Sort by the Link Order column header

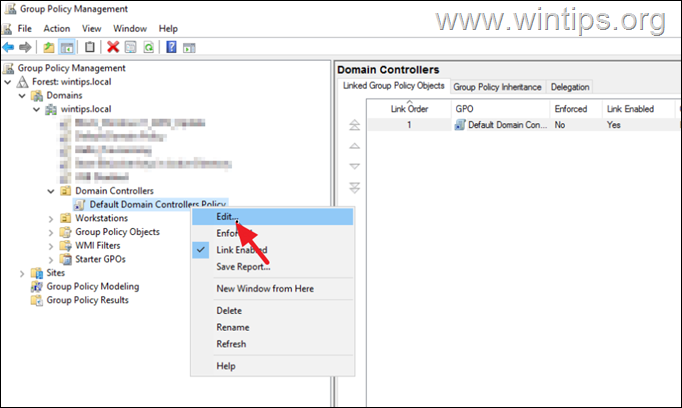point(407,108)
